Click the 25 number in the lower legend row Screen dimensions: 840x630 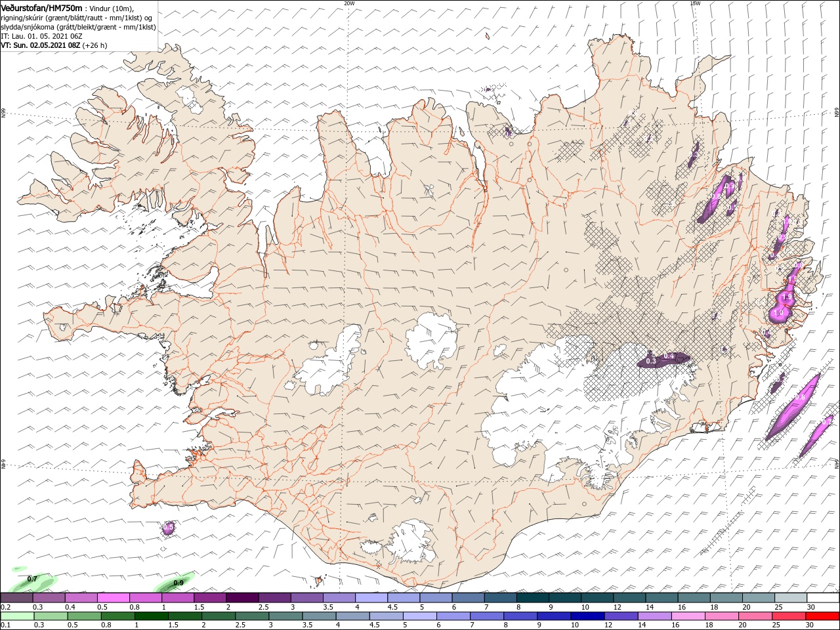point(776,625)
